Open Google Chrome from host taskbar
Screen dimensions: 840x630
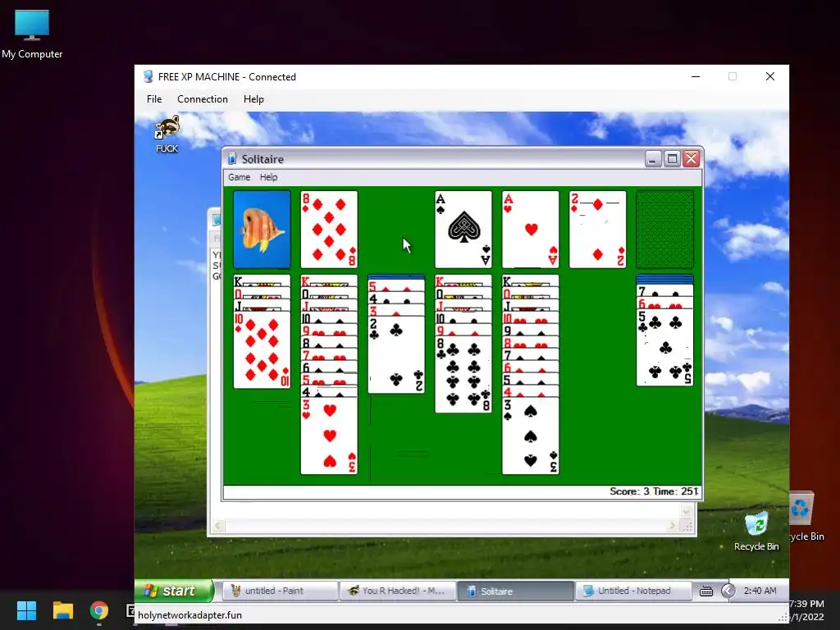[99, 610]
